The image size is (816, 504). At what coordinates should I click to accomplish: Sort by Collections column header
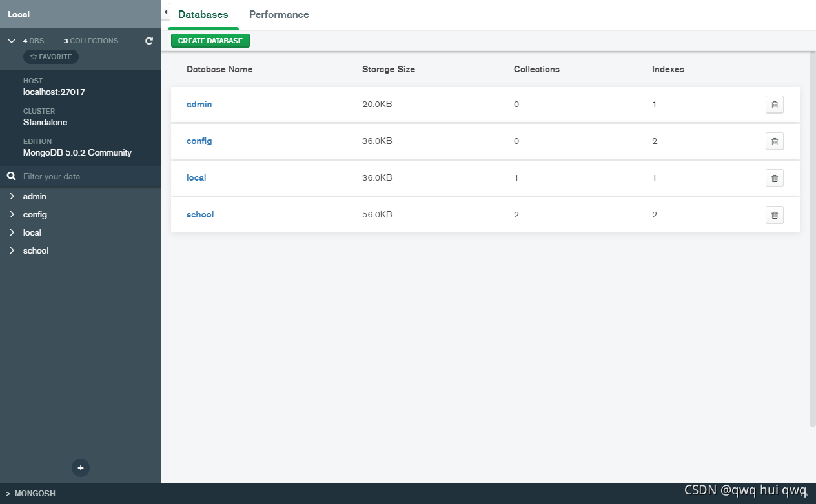(x=536, y=69)
